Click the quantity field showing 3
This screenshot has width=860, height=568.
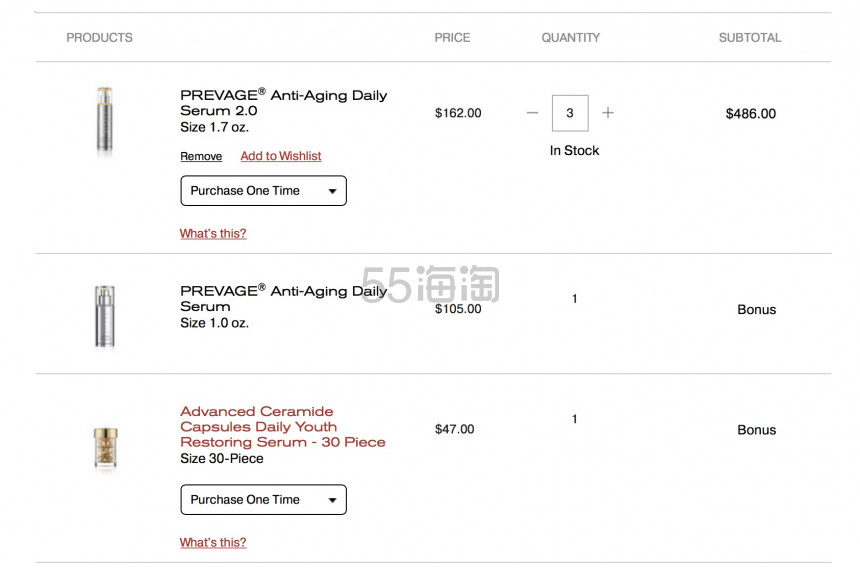[570, 113]
